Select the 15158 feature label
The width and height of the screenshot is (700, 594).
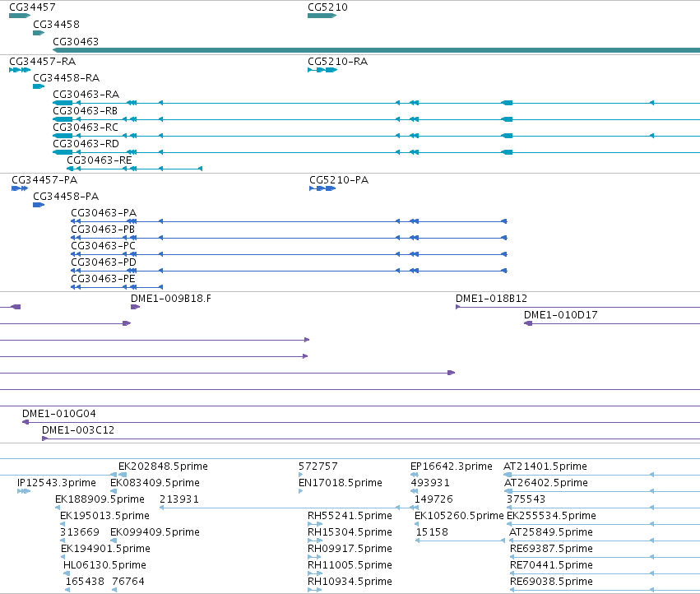point(432,532)
